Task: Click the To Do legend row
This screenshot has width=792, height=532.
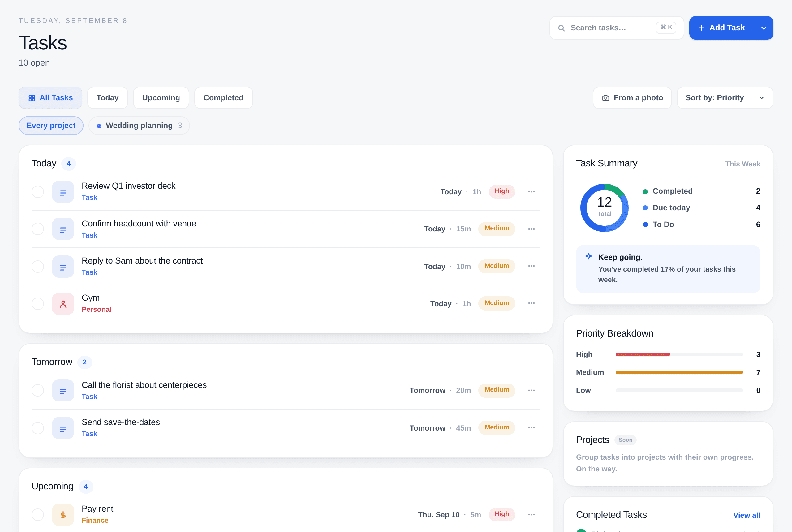Action: coord(701,225)
